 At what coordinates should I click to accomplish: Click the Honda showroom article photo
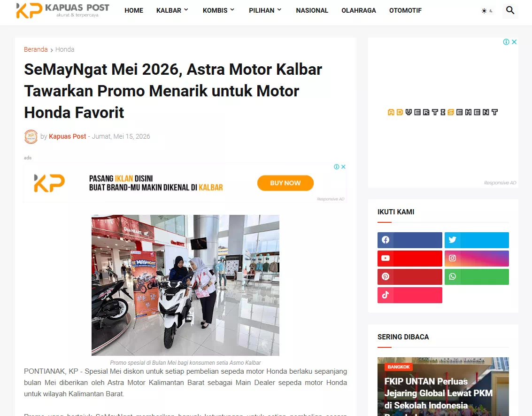(185, 285)
